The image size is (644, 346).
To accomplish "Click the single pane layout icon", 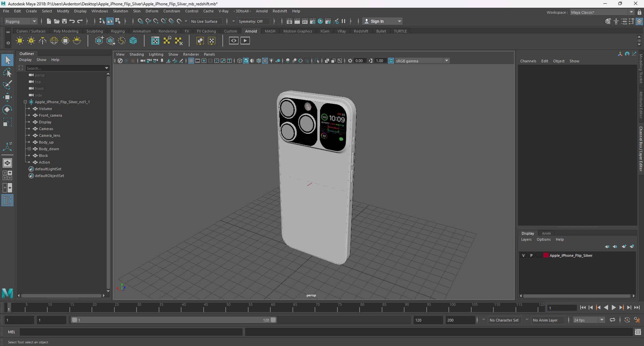I will click(7, 163).
